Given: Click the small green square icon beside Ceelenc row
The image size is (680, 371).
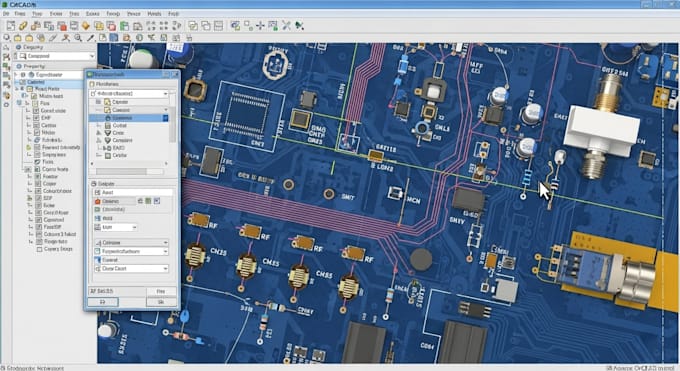Looking at the screenshot, I should point(148,201).
